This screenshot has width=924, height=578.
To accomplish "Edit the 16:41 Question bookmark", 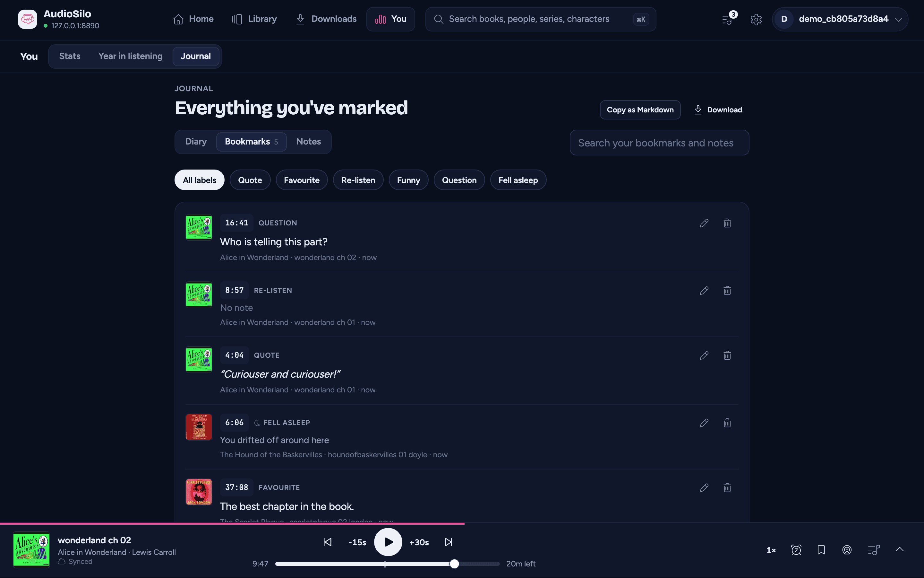I will coord(704,223).
